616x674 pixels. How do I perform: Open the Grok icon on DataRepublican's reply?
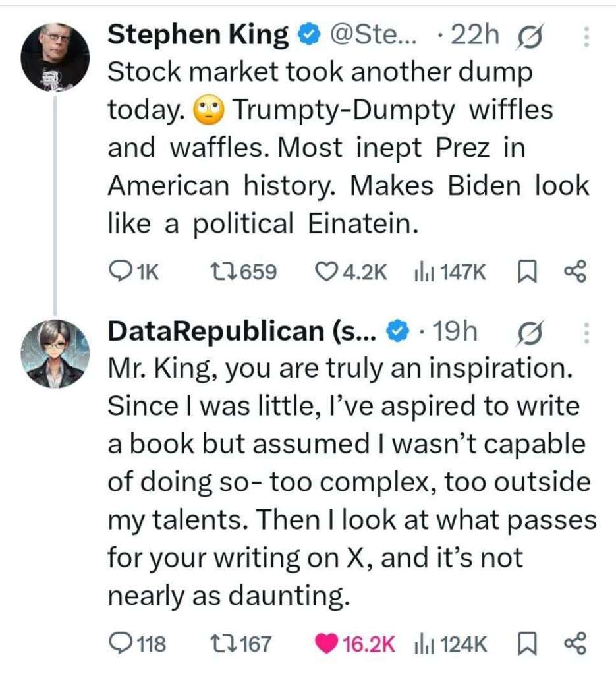(532, 331)
